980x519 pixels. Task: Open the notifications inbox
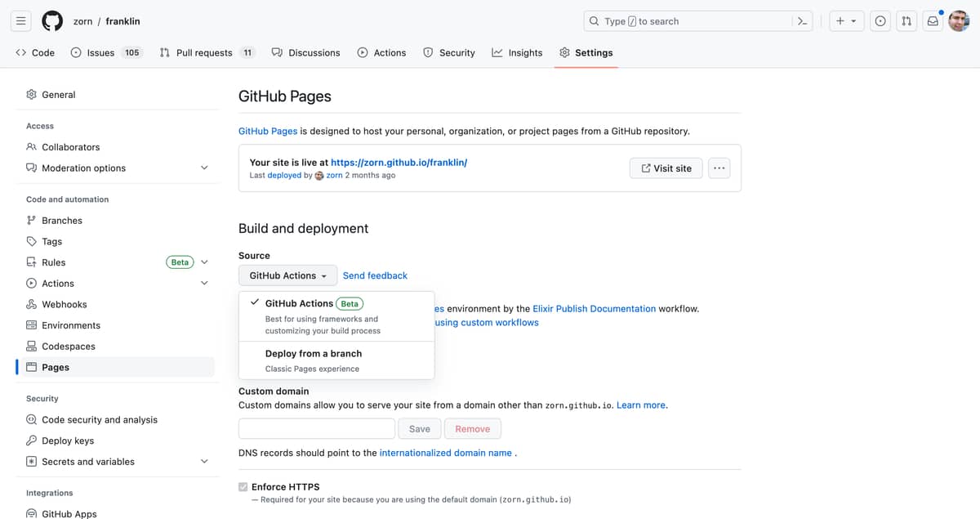(933, 21)
